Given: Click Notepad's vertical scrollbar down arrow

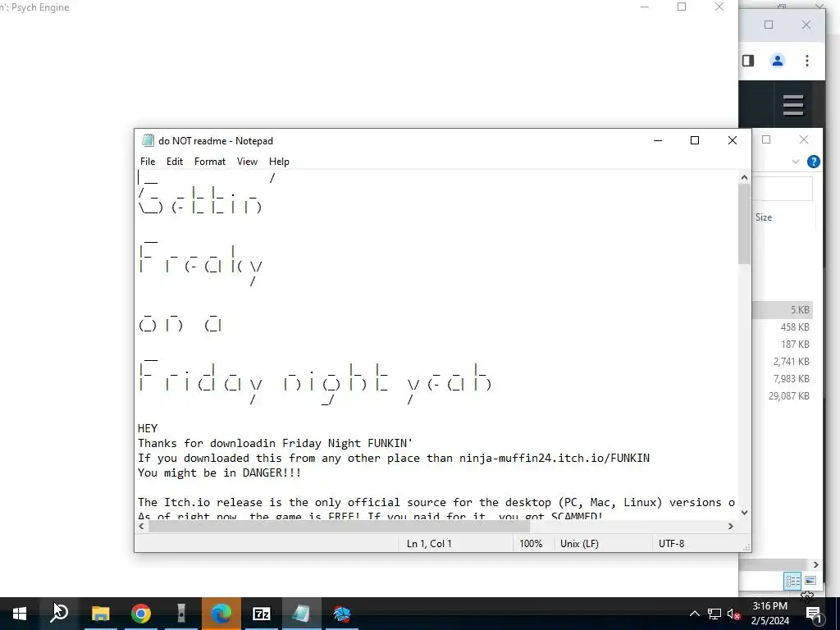Looking at the screenshot, I should coord(744,513).
